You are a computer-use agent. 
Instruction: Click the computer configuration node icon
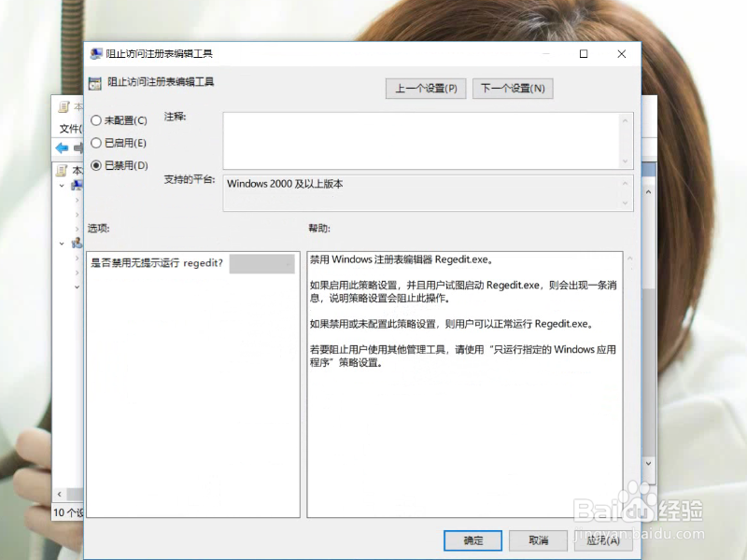(x=77, y=184)
